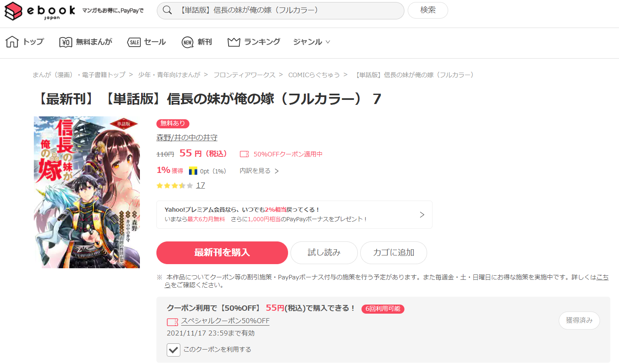Open breadcrumb 【単話版】信長の妹が俺の嫁（フルカラー）
The width and height of the screenshot is (619, 364).
pos(415,75)
